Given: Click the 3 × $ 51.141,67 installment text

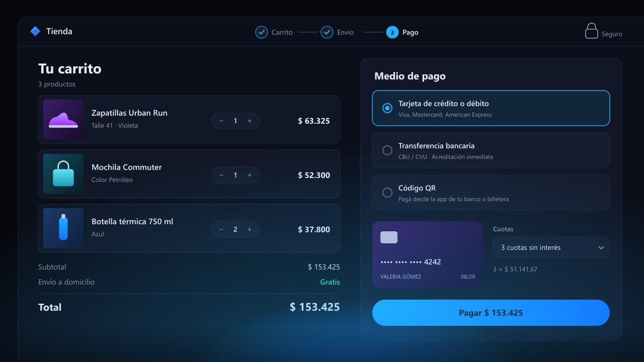Looking at the screenshot, I should [515, 269].
